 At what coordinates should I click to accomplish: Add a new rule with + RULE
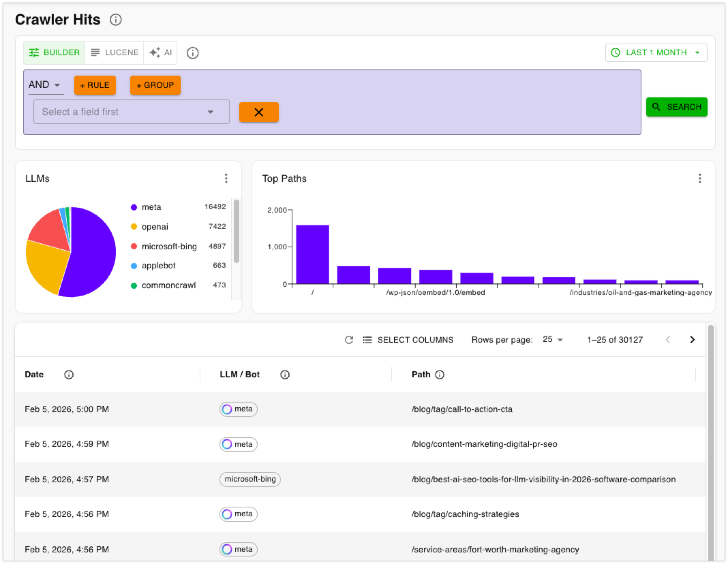[95, 85]
